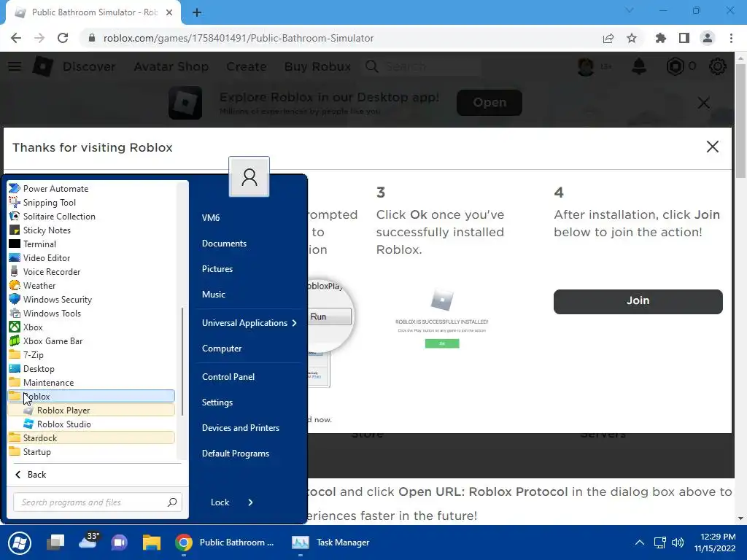747x560 pixels.
Task: Expand the power options arrow next to Lock
Action: coord(250,502)
